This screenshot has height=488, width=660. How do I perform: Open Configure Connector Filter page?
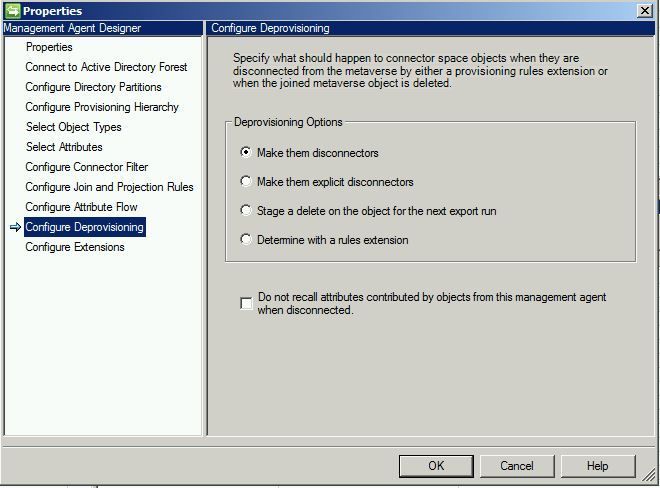pyautogui.click(x=86, y=167)
